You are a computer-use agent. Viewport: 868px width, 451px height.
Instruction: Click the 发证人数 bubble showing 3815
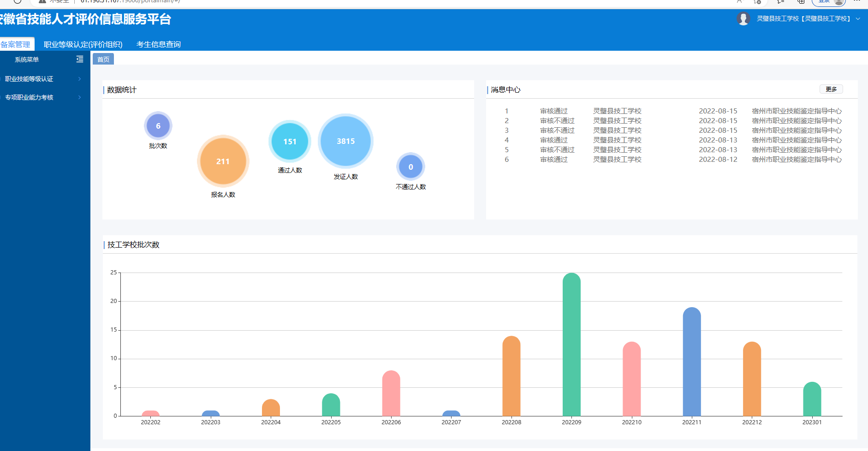(345, 141)
